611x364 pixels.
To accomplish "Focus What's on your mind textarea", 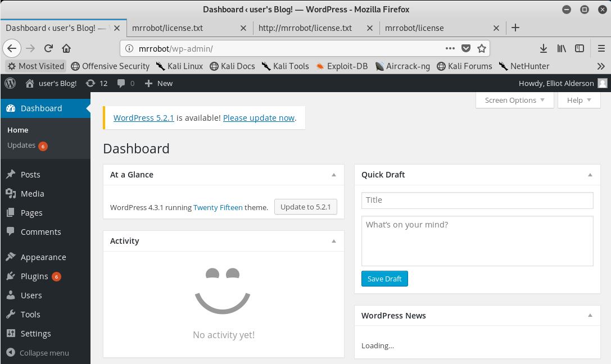I will (x=477, y=241).
